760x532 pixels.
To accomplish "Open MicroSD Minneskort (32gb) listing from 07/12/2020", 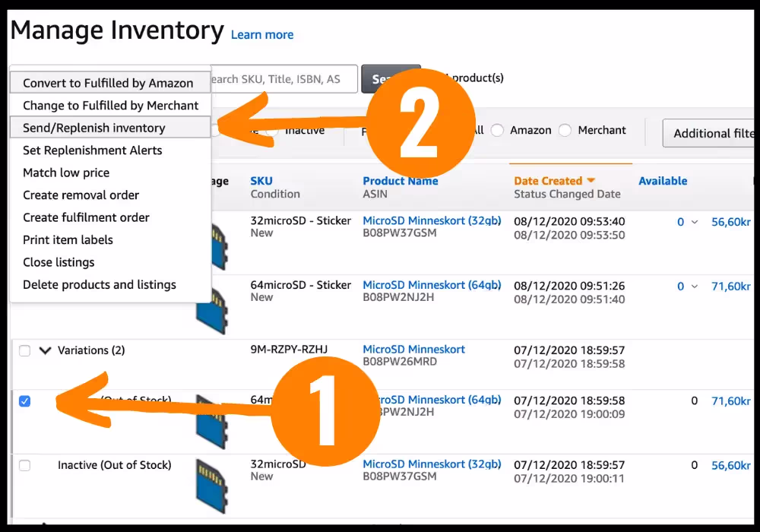I will coord(432,464).
